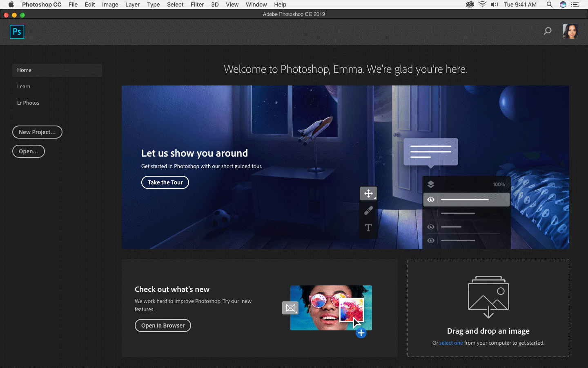The width and height of the screenshot is (588, 368).
Task: Click the Open... button
Action: point(29,151)
